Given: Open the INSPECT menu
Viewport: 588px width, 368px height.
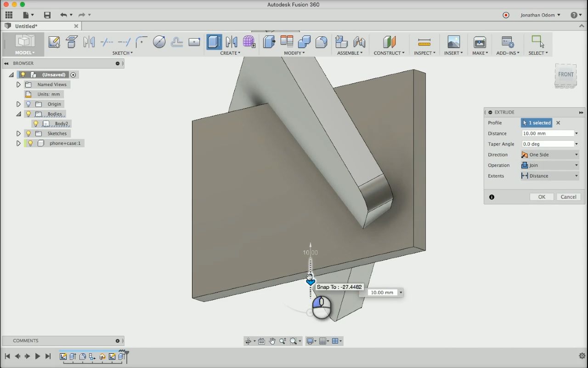Looking at the screenshot, I should (424, 53).
